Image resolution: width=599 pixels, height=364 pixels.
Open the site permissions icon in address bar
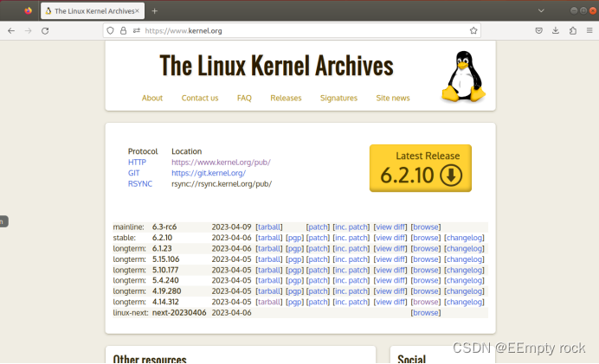137,31
